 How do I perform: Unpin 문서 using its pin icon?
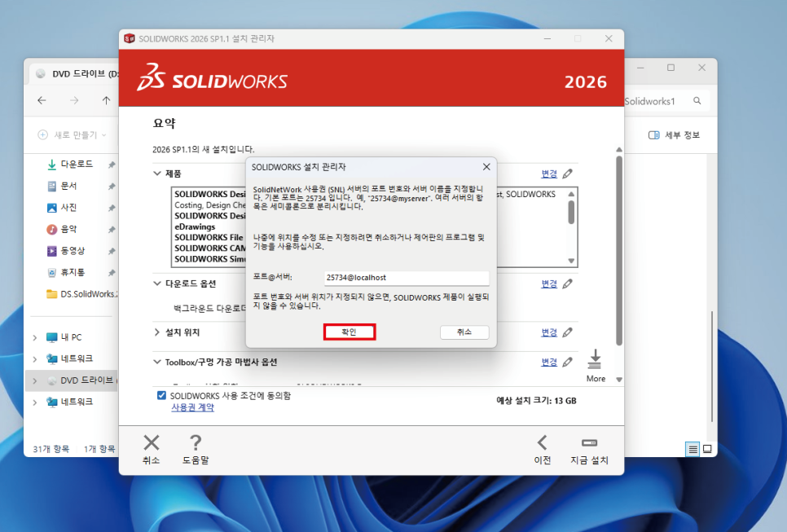coord(112,186)
